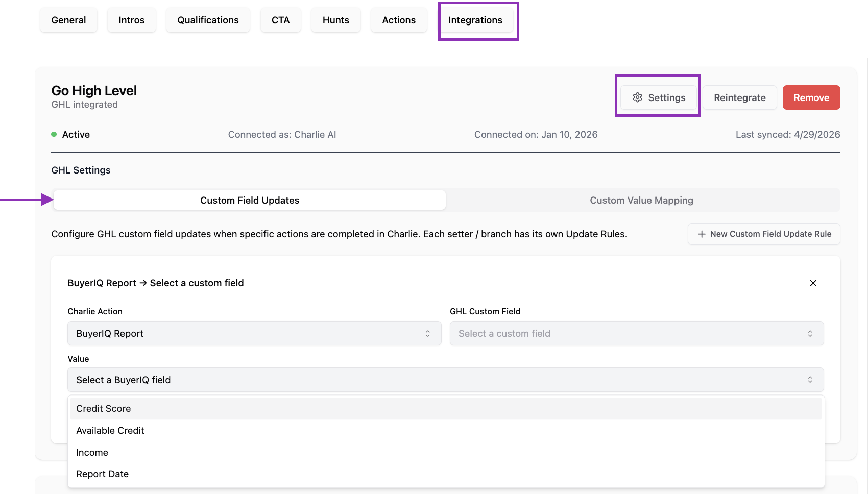The width and height of the screenshot is (868, 494).
Task: Open the GHL Custom Field dropdown
Action: click(637, 333)
